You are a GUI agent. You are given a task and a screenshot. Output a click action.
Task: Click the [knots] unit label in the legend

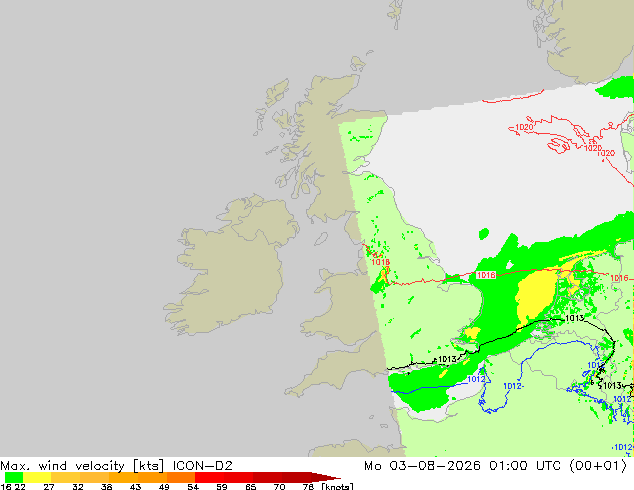coord(337,486)
